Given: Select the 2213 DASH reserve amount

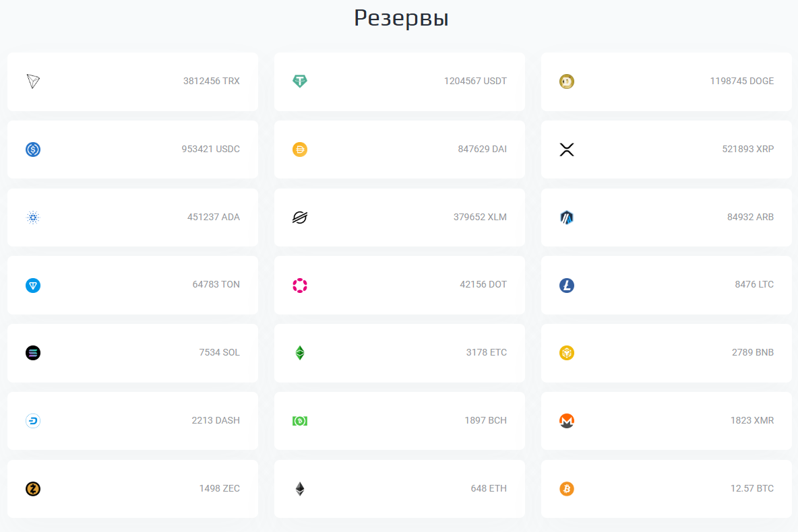Looking at the screenshot, I should point(216,421).
